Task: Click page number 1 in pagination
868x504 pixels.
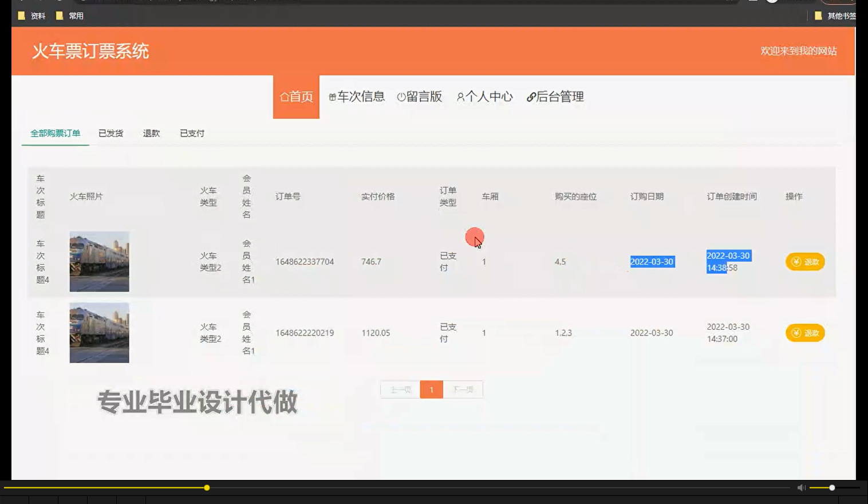Action: [431, 389]
